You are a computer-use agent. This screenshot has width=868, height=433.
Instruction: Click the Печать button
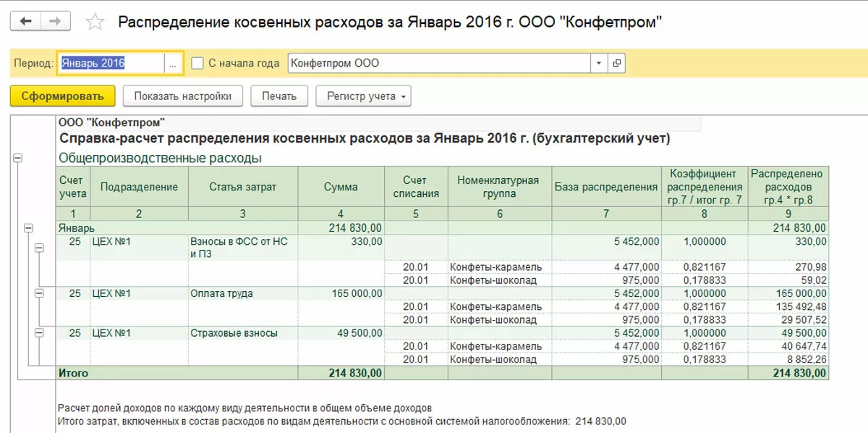[279, 96]
